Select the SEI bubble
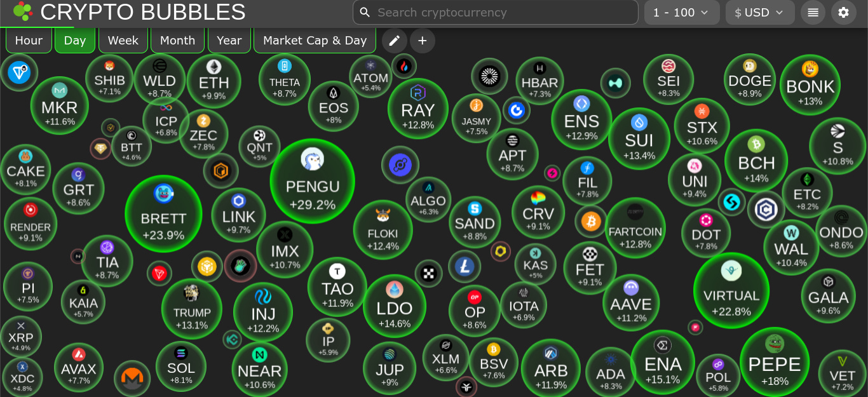The height and width of the screenshot is (397, 868). (668, 79)
